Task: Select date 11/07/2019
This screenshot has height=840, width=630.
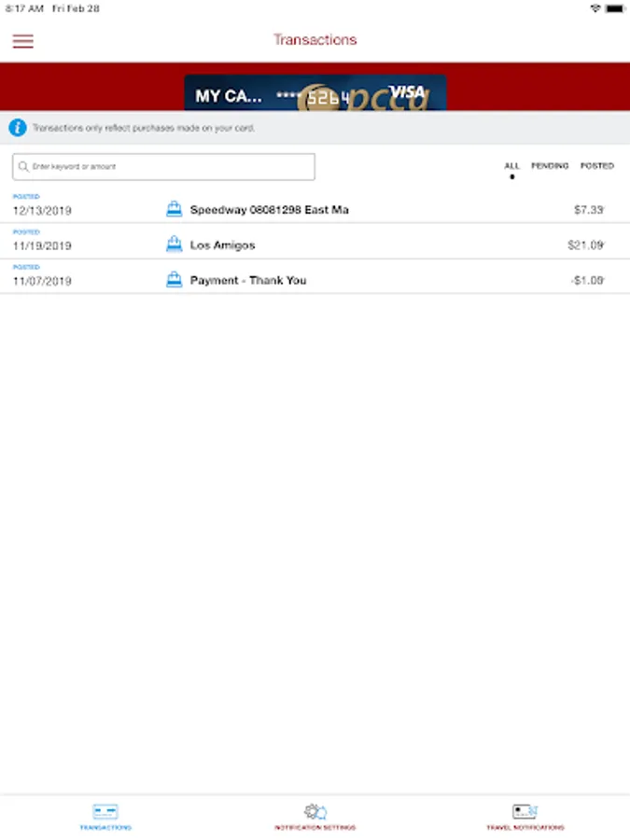Action: coord(42,281)
